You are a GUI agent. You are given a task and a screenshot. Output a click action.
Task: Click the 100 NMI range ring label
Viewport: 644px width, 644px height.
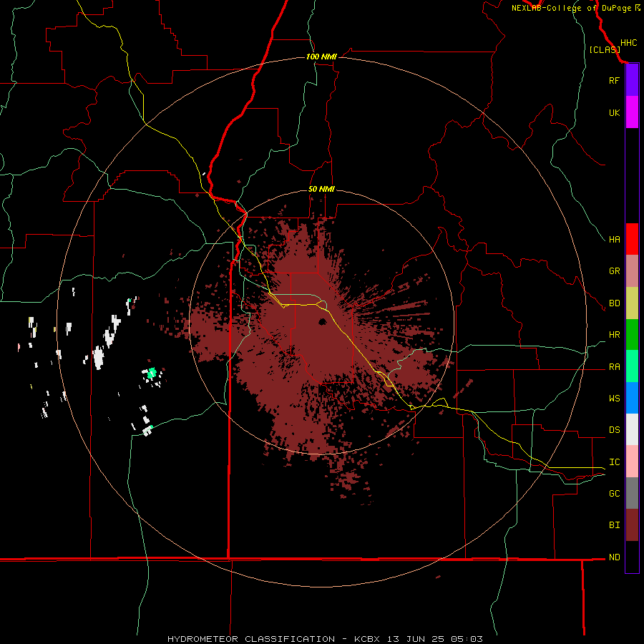tap(321, 57)
